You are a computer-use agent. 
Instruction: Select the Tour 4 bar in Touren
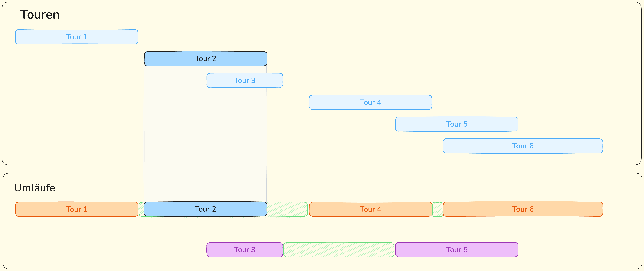tap(370, 102)
